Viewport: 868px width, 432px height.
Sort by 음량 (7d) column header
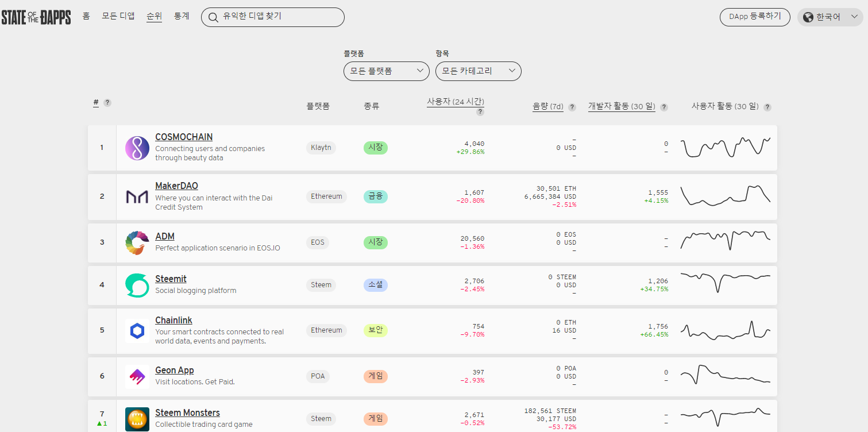click(x=548, y=107)
